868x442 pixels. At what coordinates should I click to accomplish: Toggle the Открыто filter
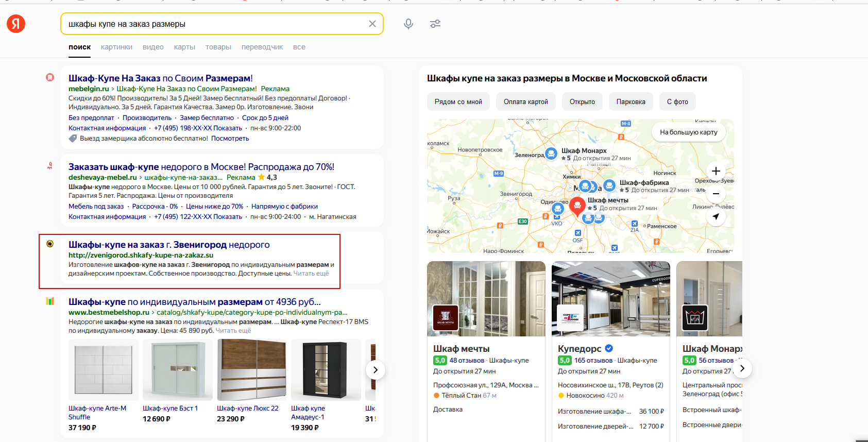point(582,101)
